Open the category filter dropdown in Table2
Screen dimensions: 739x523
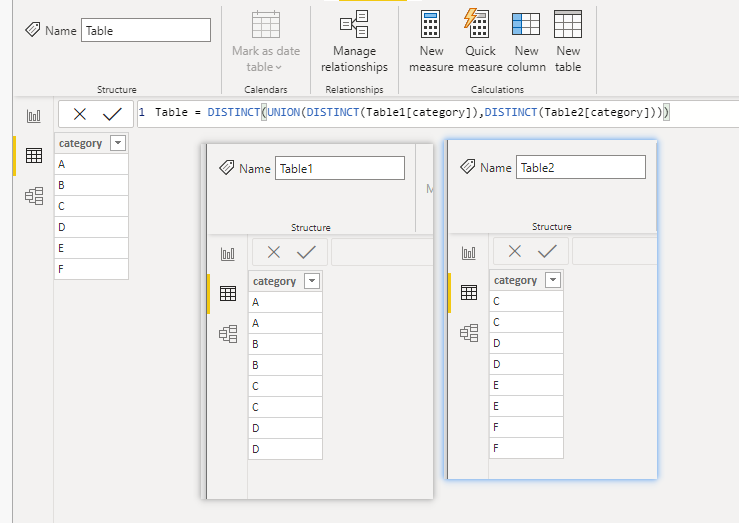[x=553, y=280]
